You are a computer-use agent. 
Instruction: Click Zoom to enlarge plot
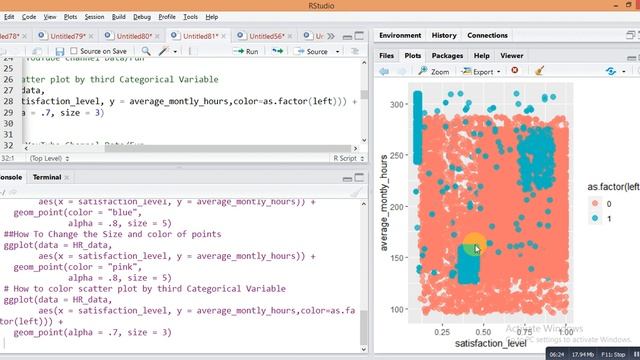[x=434, y=72]
